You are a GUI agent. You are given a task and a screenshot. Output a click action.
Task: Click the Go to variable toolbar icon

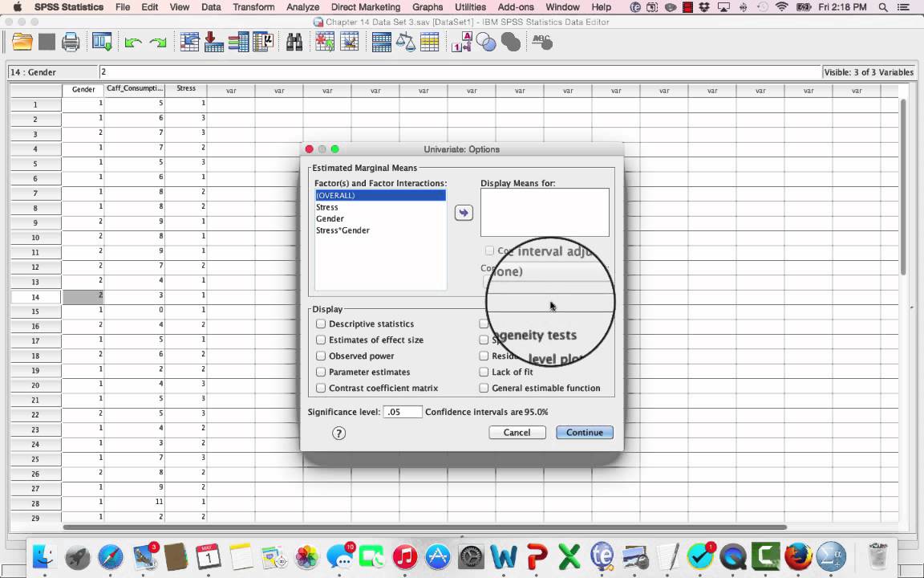pyautogui.click(x=213, y=43)
